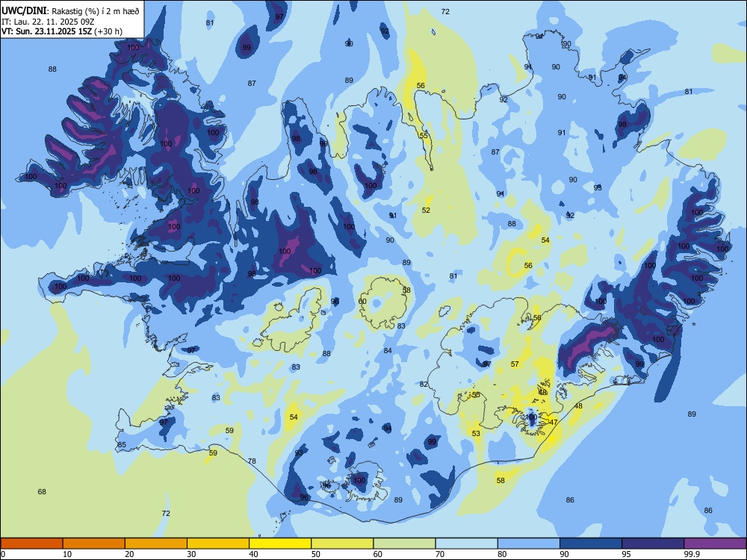Select the golden 30–40 legend swatch
747x560 pixels.
218,544
